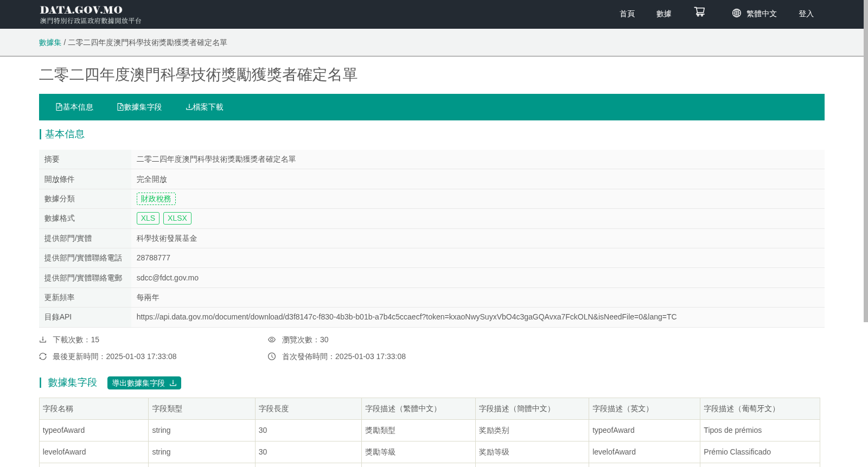The width and height of the screenshot is (868, 467).
Task: Click the DATA.GOV.MO site logo
Action: click(x=90, y=14)
